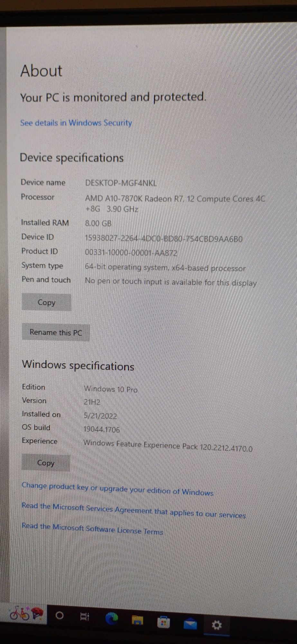Select the install date 5/21/2022
Image resolution: width=297 pixels, height=644 pixels.
click(x=100, y=416)
